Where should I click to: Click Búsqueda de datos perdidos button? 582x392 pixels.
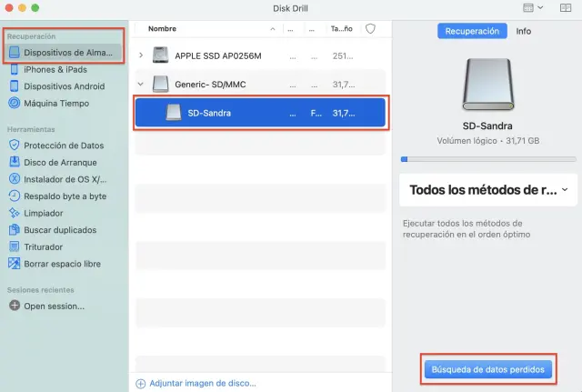point(487,369)
